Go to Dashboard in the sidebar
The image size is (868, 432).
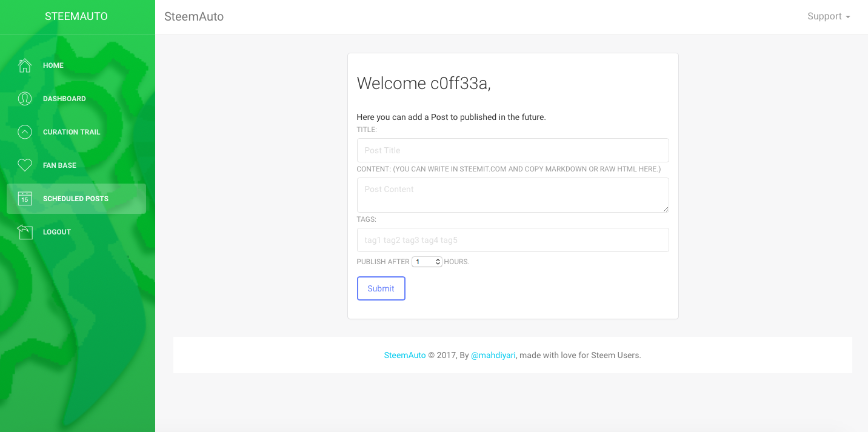click(x=76, y=99)
